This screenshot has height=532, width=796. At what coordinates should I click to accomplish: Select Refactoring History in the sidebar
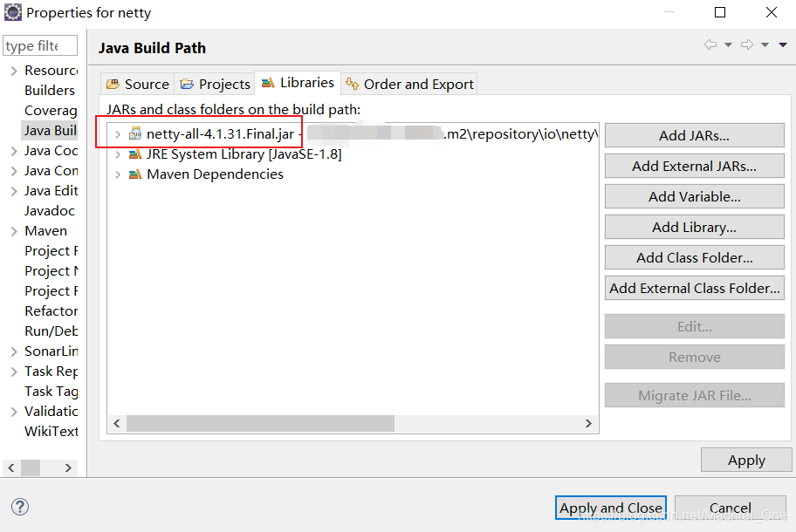(x=51, y=310)
